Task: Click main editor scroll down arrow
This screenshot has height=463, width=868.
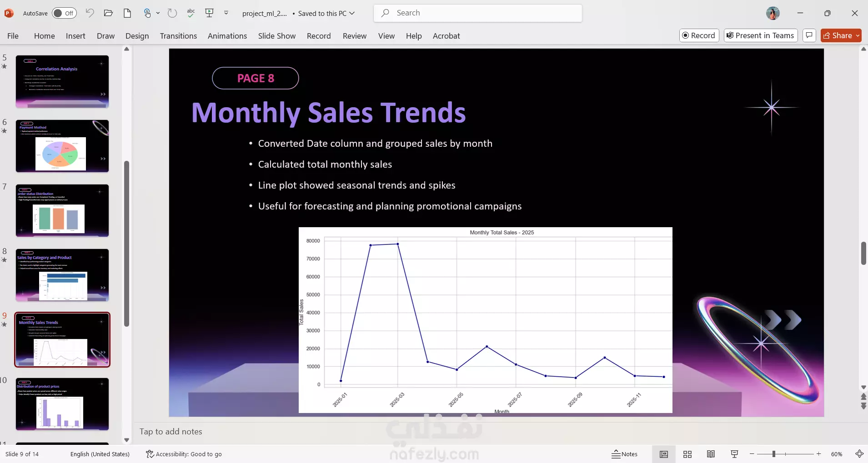Action: point(863,388)
